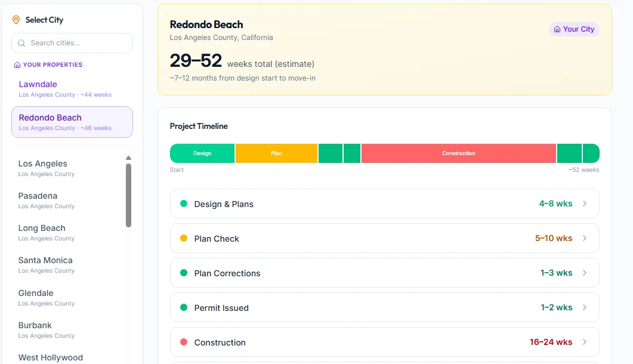Click the Project Timeline heading
Screen dimensions: 633x364
199,126
